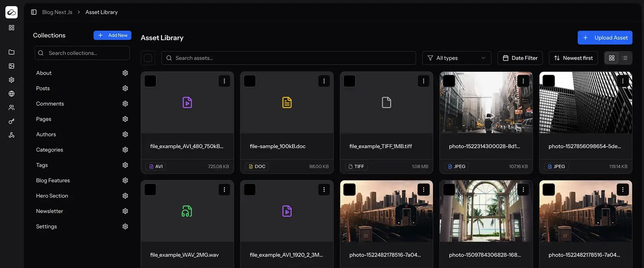Open the Posts collection
Viewport: 644px width, 268px height.
tap(43, 88)
